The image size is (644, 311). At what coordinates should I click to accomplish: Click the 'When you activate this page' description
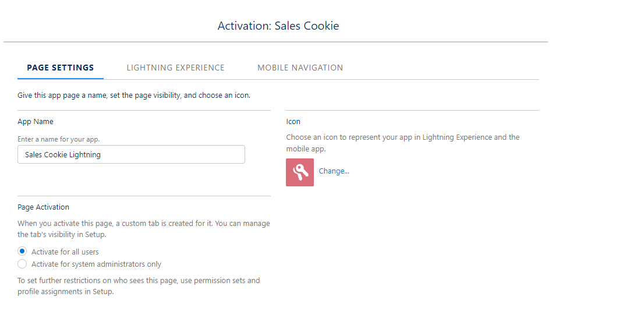(144, 229)
